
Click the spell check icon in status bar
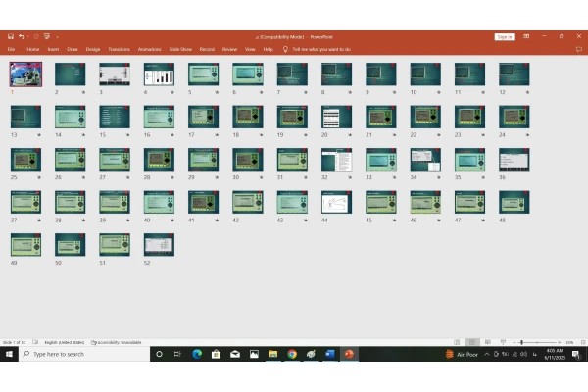tap(35, 342)
